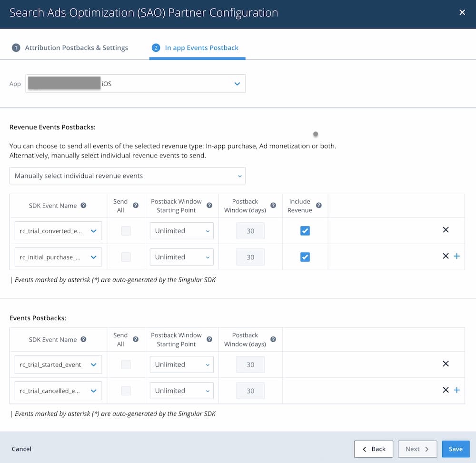The image size is (476, 463).
Task: Uncheck Include Revenue for rc_trial_converted event
Action: tap(305, 231)
